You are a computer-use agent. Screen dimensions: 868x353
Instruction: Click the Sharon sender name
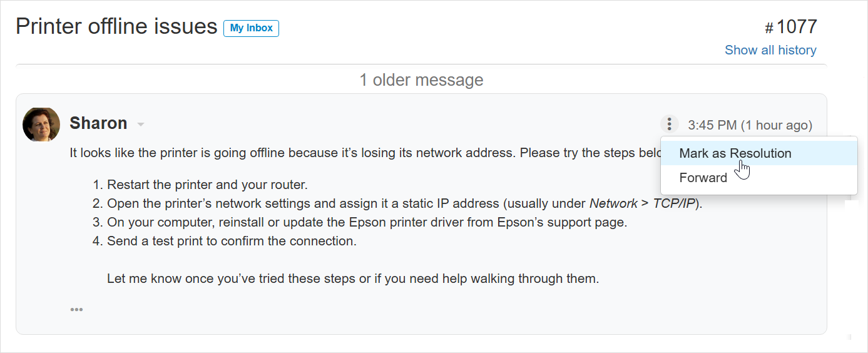(x=98, y=123)
